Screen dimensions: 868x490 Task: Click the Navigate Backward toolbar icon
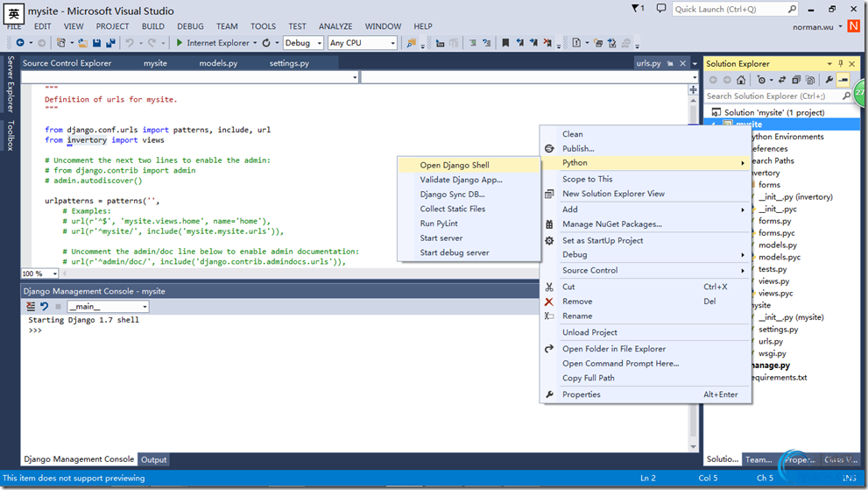[20, 43]
